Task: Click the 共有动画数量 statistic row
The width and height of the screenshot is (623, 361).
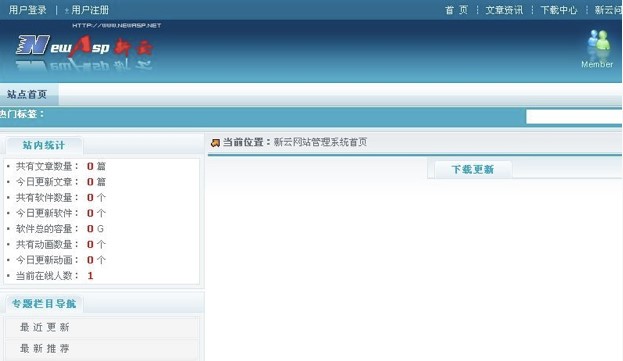Action: point(61,244)
